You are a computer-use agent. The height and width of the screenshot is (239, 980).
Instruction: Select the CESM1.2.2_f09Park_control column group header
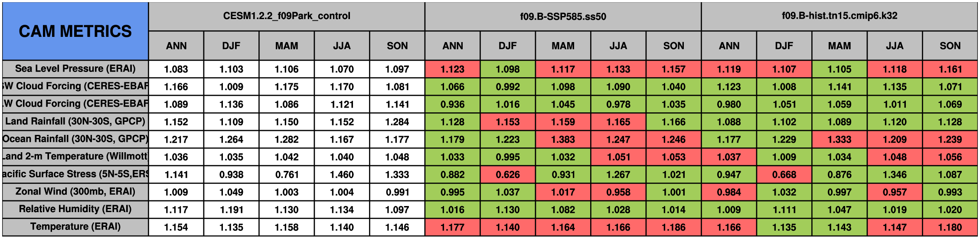tap(287, 16)
